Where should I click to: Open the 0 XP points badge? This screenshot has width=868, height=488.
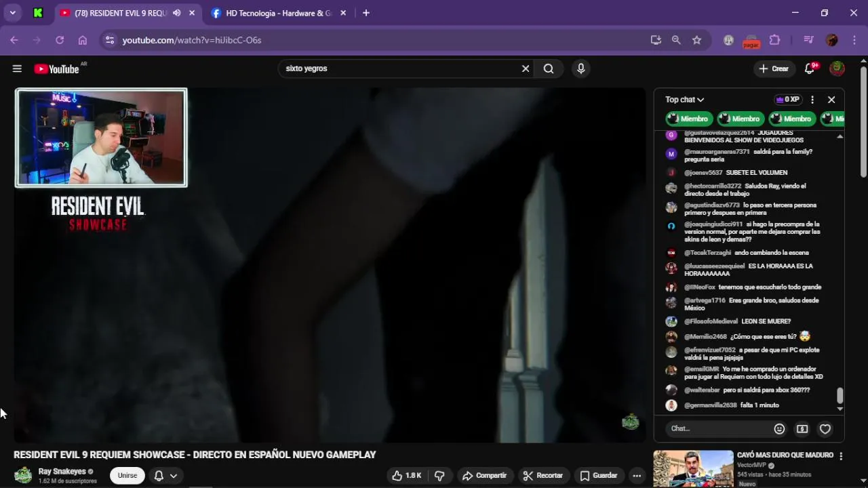(788, 100)
